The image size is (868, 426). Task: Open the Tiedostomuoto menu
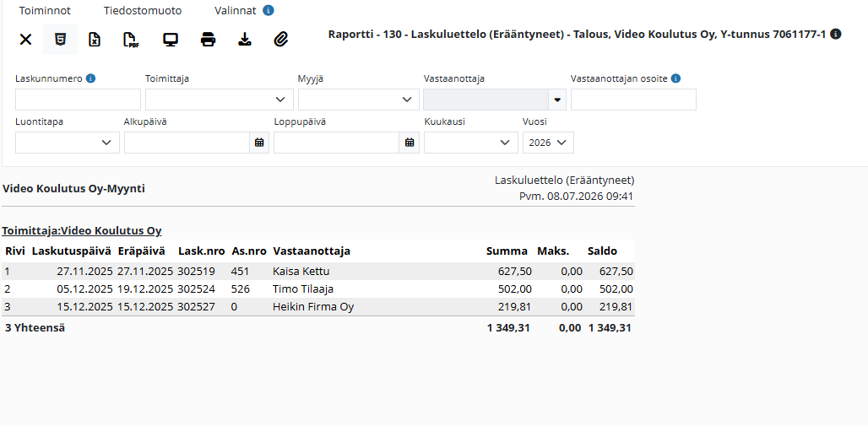pos(142,10)
